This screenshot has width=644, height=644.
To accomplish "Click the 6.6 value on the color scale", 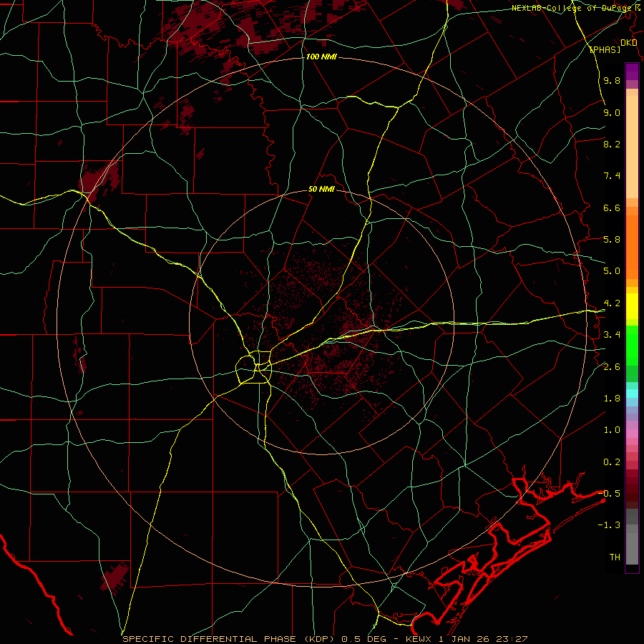I will click(x=612, y=208).
